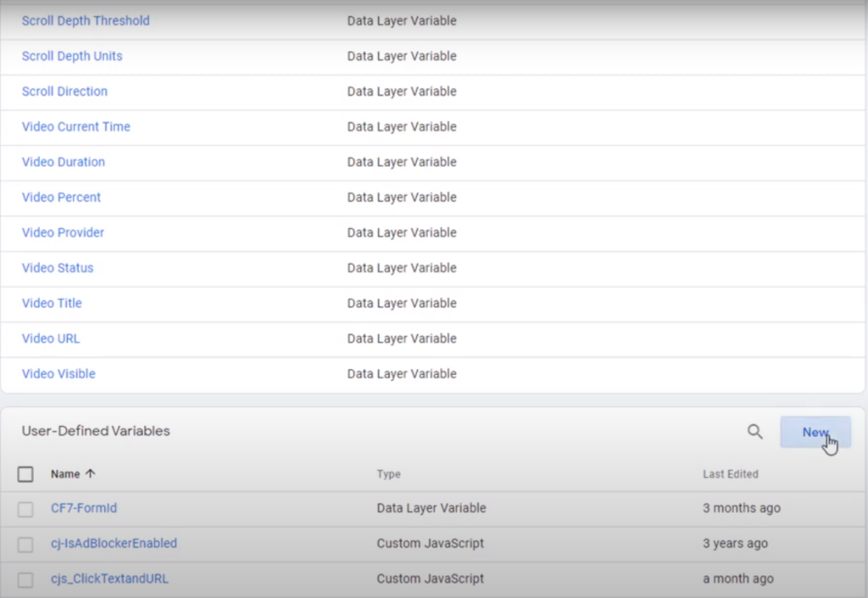This screenshot has height=598, width=868.
Task: Open the CF7-FormId variable
Action: (x=83, y=508)
